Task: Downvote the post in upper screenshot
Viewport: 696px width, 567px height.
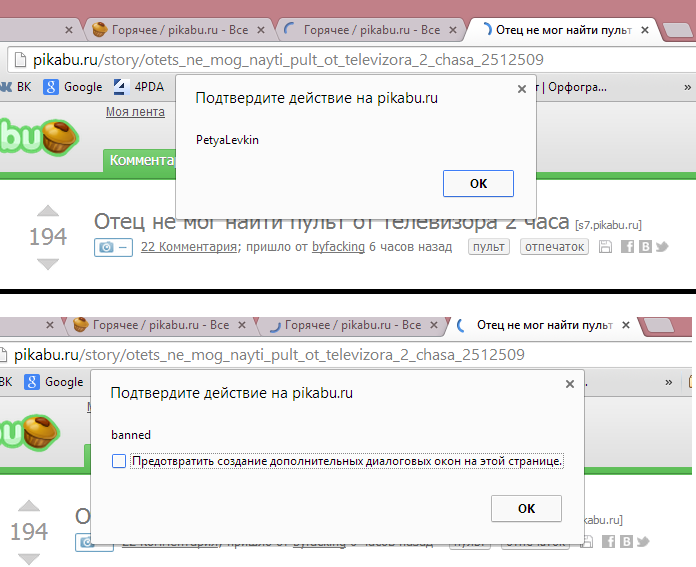Action: pyautogui.click(x=47, y=264)
